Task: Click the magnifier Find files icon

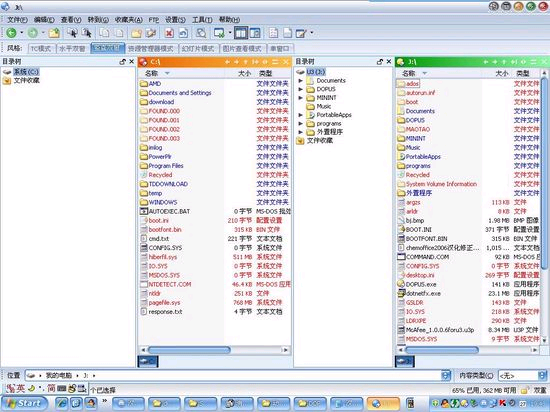Action: (201, 33)
